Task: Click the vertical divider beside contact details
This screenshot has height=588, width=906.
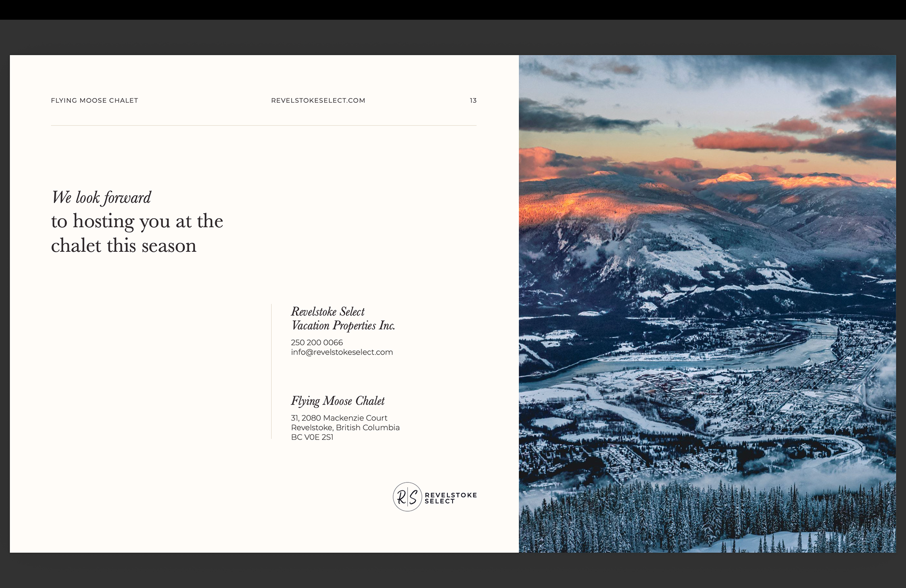Action: pos(271,372)
